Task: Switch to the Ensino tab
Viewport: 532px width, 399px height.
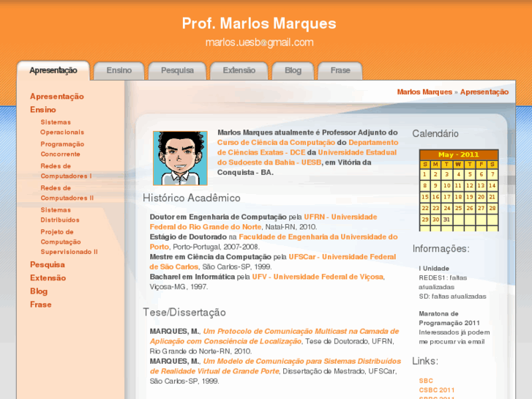Action: click(119, 70)
